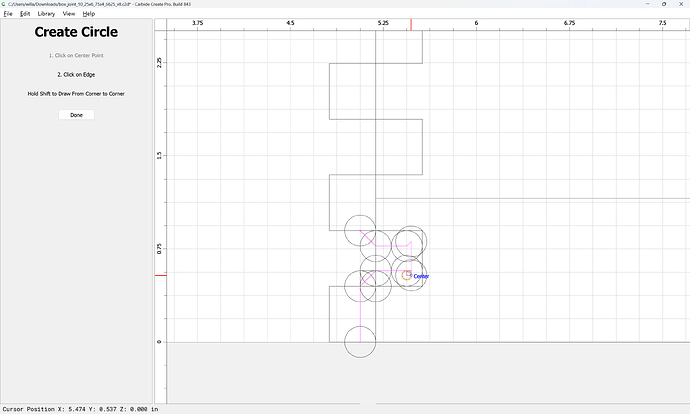Open the View menu
Viewport: 690px width, 414px height.
69,14
